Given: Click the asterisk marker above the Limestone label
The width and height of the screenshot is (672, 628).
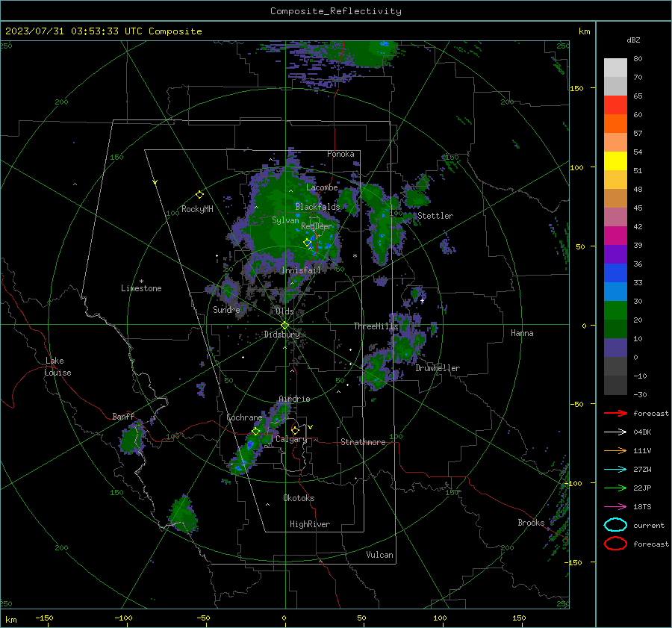Looking at the screenshot, I should pyautogui.click(x=141, y=282).
